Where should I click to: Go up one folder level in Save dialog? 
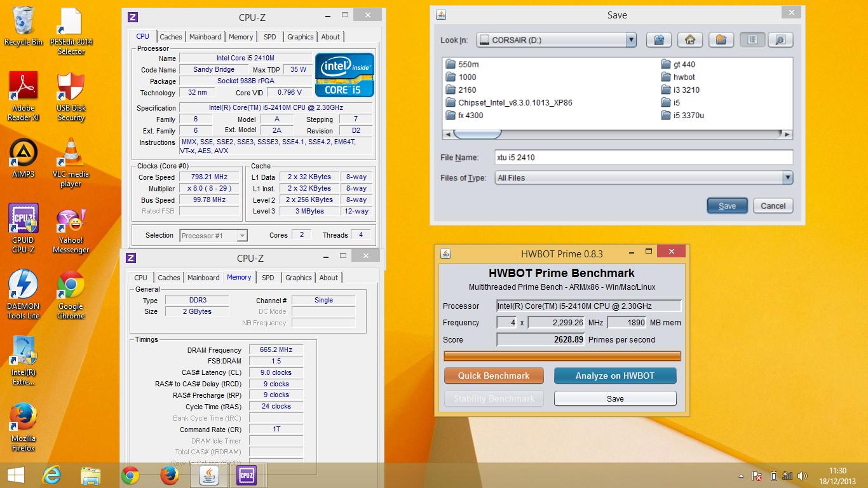(659, 40)
